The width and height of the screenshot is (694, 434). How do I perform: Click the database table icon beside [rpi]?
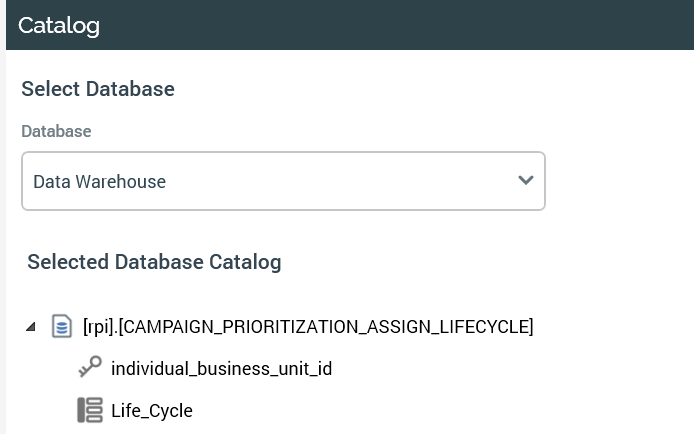(x=62, y=326)
